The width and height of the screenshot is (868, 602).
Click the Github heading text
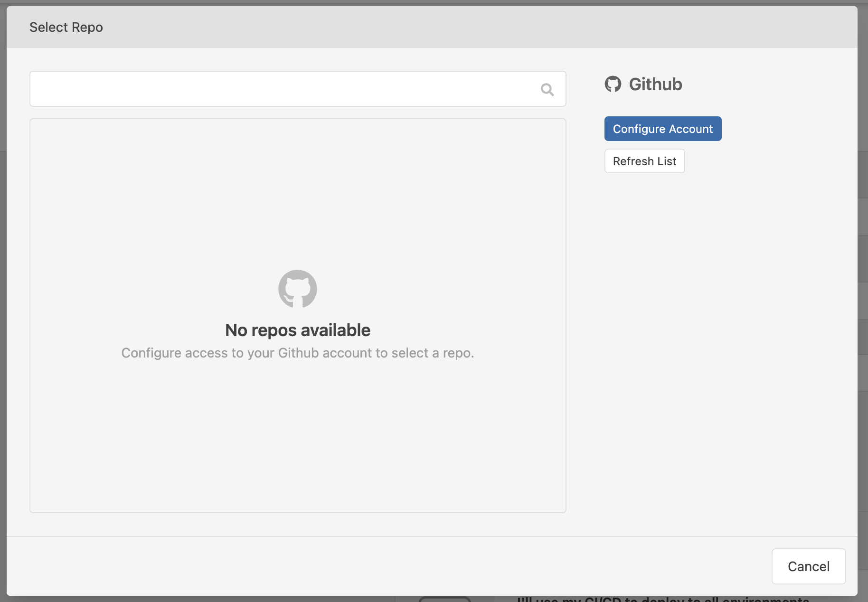point(655,84)
